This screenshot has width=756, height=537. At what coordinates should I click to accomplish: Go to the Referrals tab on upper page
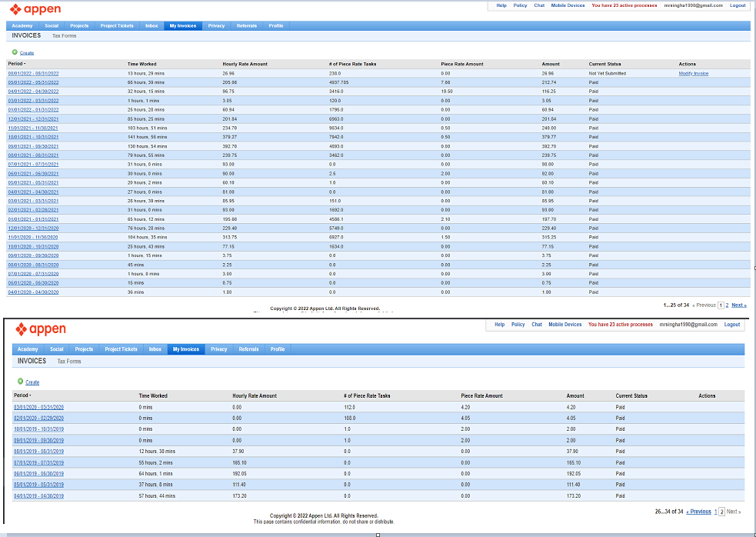point(247,25)
